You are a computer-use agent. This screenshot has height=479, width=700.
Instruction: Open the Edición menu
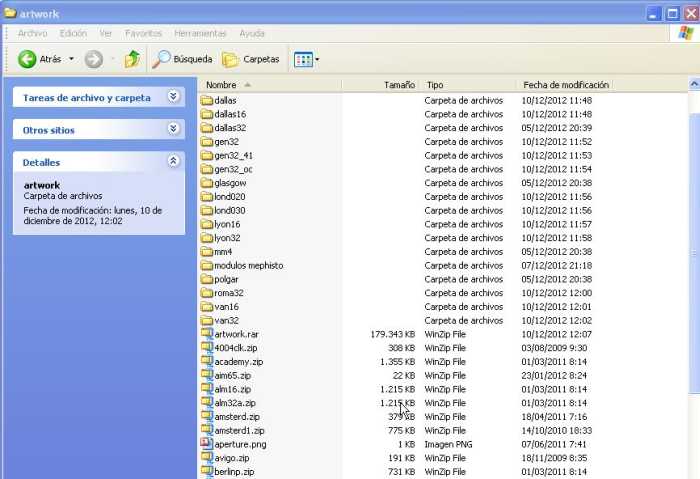73,33
